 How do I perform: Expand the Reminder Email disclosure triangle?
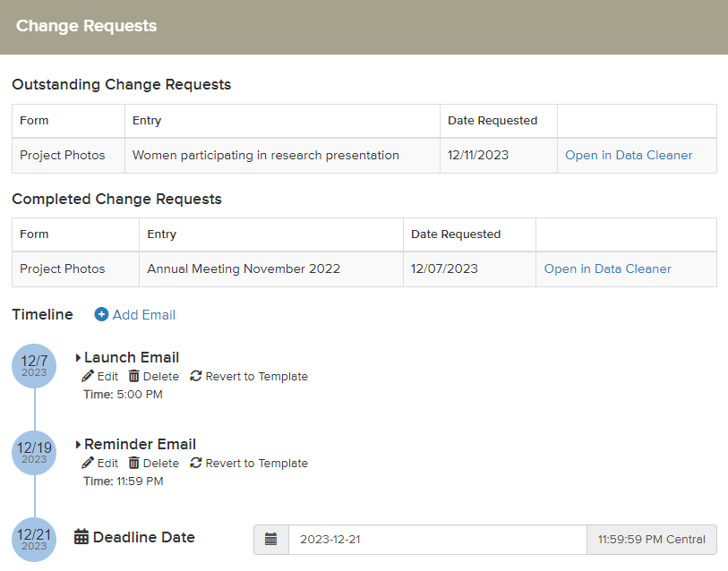[79, 445]
